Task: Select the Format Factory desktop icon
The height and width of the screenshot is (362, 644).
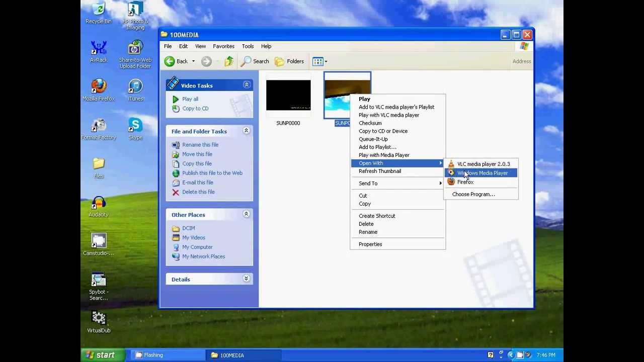Action: (x=99, y=129)
